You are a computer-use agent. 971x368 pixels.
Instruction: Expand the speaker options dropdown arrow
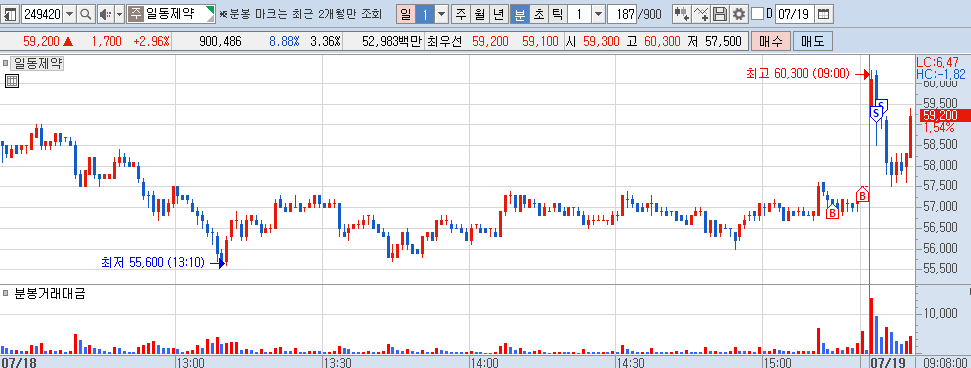[120, 14]
